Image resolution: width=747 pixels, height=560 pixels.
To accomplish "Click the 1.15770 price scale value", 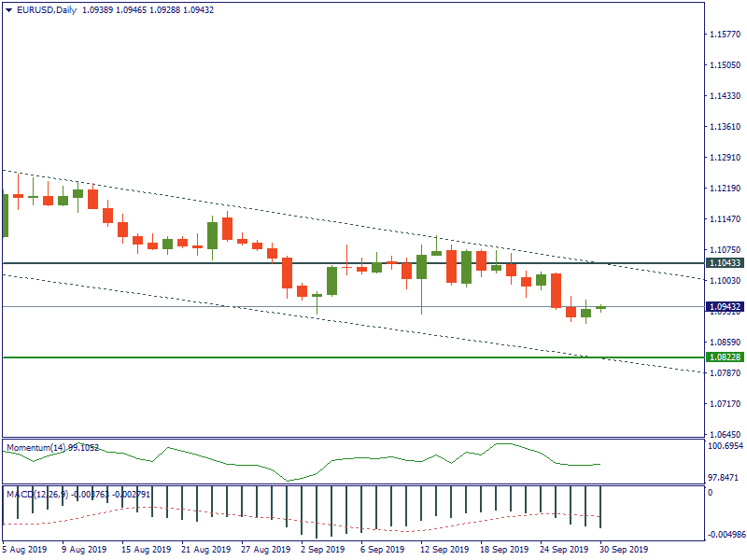I will (x=725, y=35).
